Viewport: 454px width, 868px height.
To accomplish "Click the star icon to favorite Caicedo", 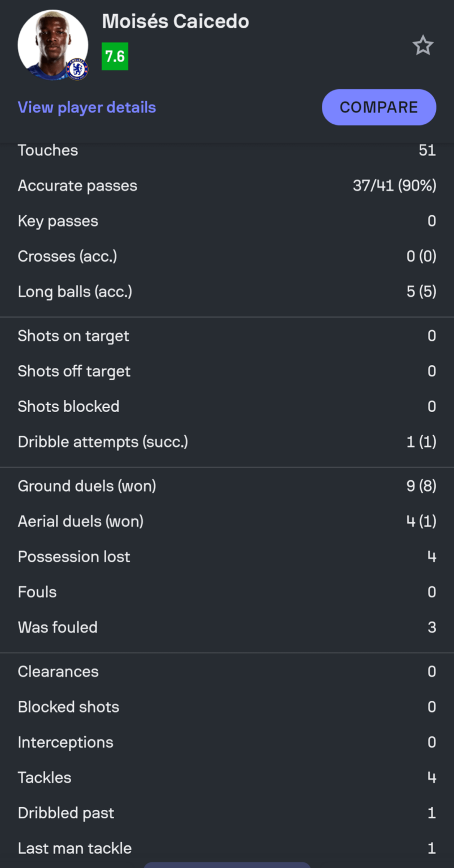I will [x=423, y=45].
